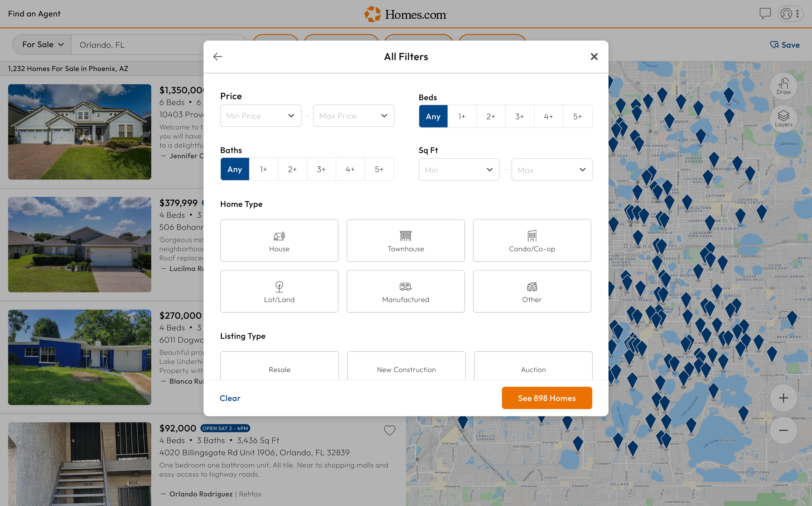
Task: Zoom in on the map
Action: click(783, 398)
